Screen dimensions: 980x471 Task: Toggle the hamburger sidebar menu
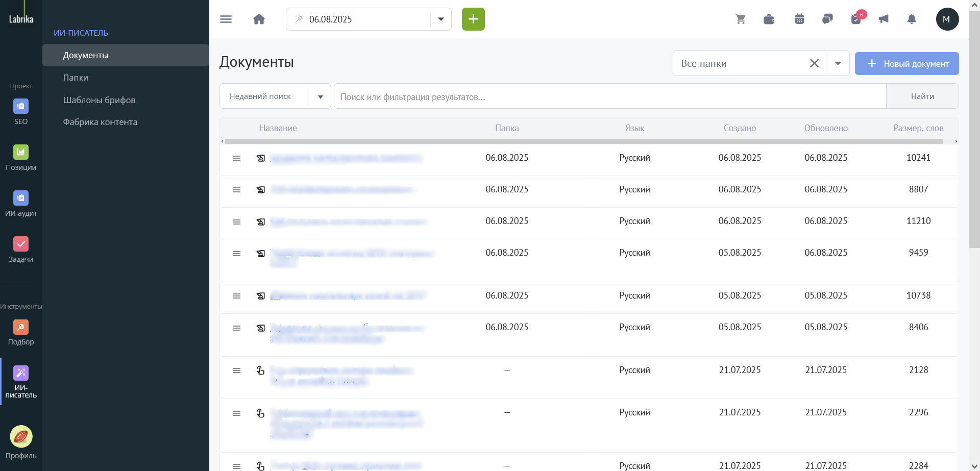point(226,19)
